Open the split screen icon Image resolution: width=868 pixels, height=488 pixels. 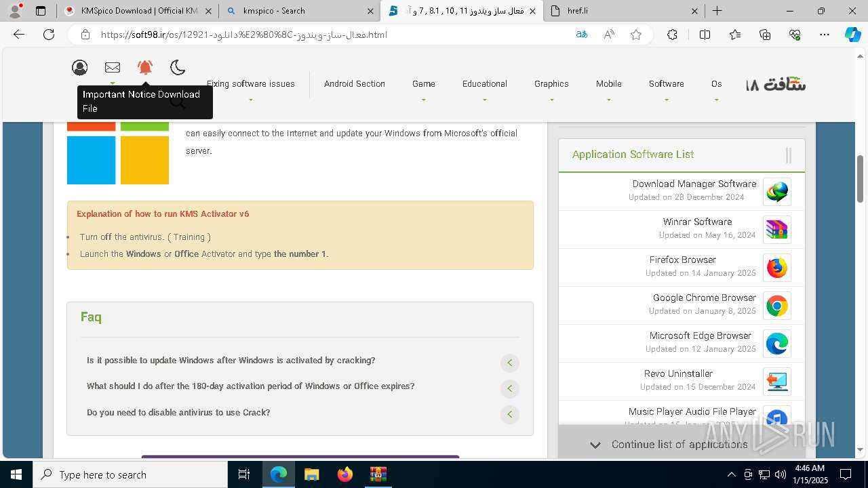[x=705, y=35]
